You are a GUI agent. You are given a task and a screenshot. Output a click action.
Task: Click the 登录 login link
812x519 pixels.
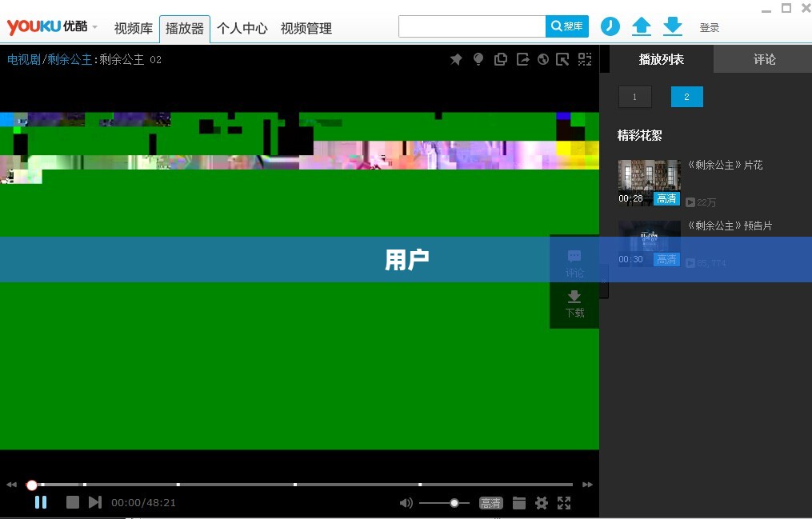[709, 27]
